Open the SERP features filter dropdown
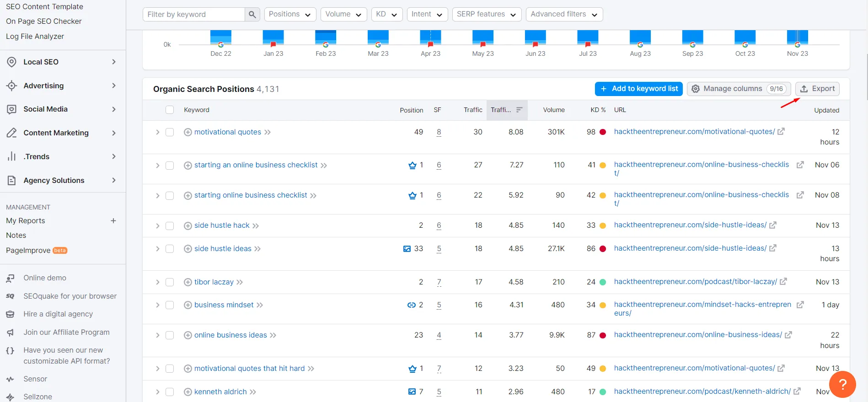 (487, 14)
